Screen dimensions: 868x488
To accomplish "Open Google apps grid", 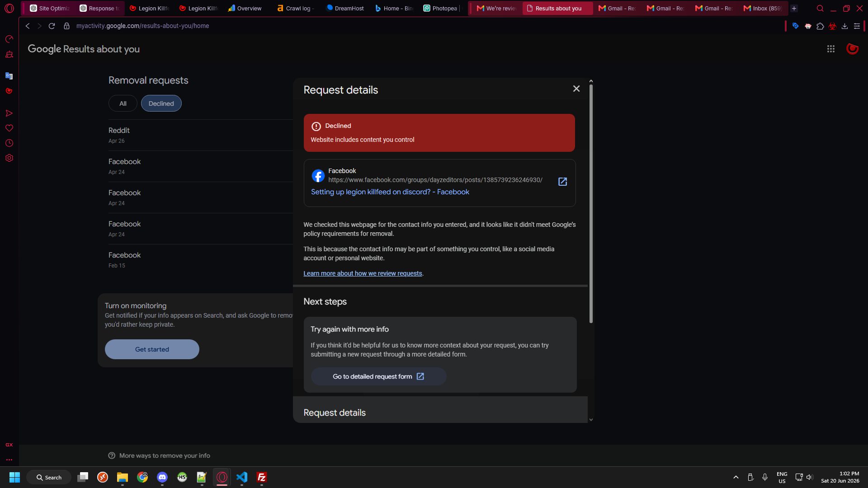I will (x=831, y=49).
